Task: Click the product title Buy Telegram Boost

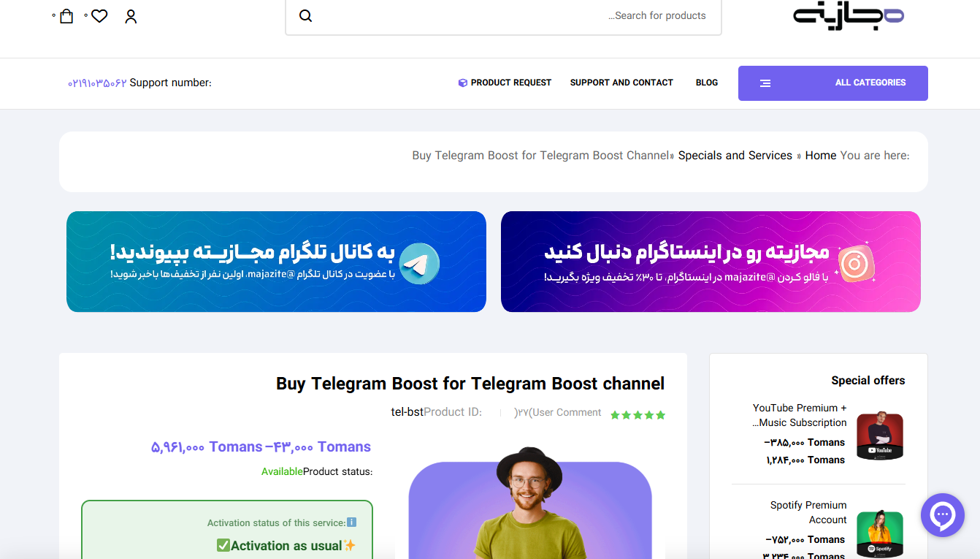Action: pyautogui.click(x=470, y=384)
